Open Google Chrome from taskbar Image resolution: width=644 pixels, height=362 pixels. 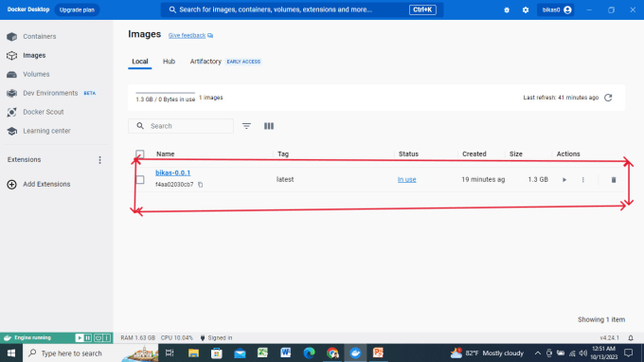(332, 353)
